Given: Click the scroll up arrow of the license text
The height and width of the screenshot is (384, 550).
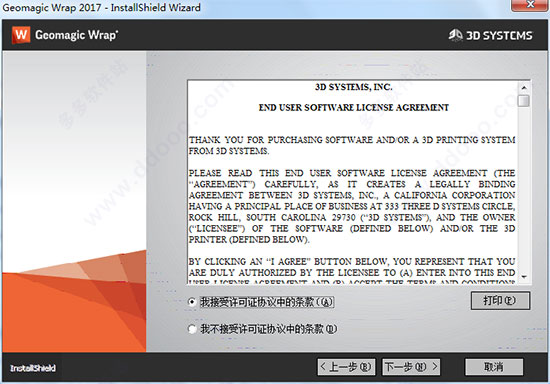Looking at the screenshot, I should click(524, 87).
